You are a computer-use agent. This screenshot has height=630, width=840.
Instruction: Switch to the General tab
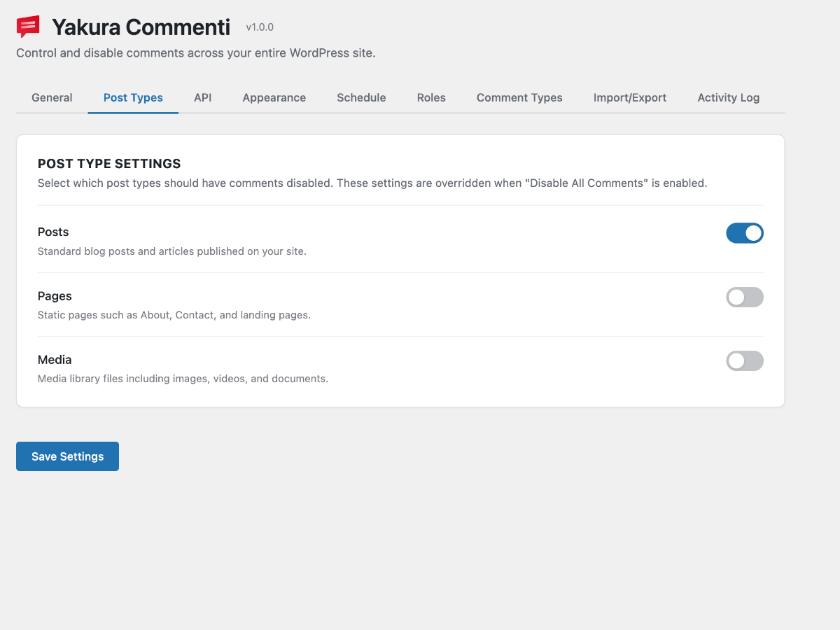[52, 97]
